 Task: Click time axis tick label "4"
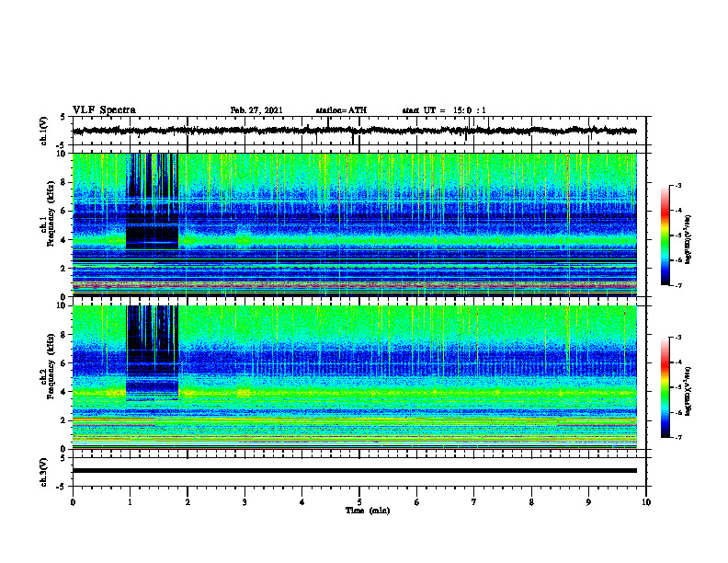coord(302,502)
